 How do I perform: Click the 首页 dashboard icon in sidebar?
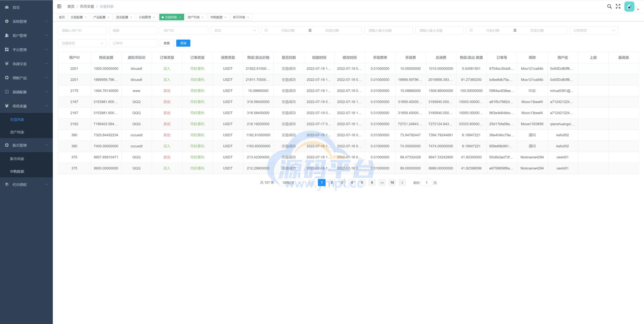[7, 7]
